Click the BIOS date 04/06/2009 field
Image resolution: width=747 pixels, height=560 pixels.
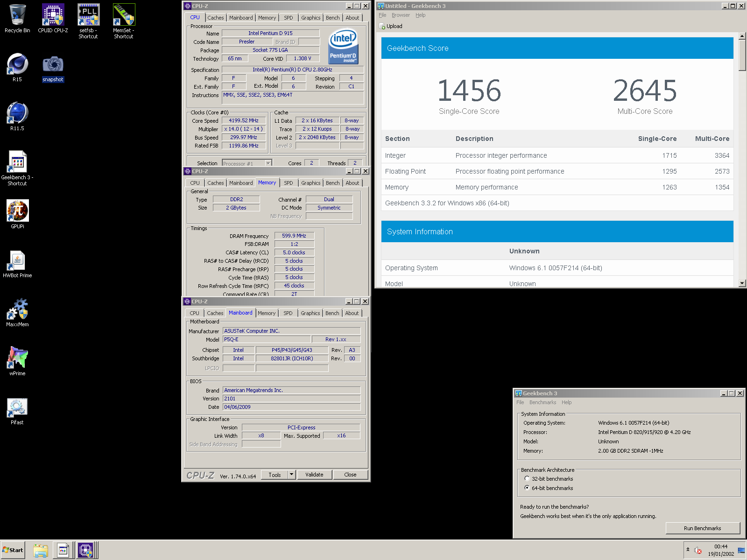tap(291, 407)
